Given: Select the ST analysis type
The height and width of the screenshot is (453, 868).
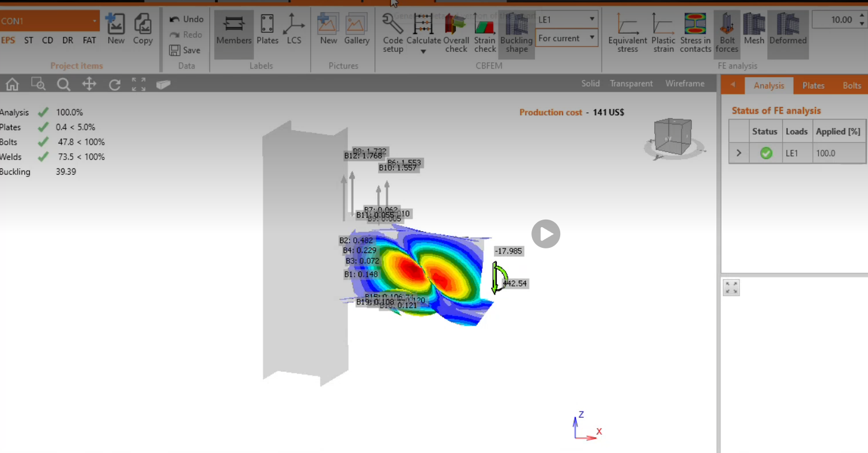Looking at the screenshot, I should coord(29,40).
